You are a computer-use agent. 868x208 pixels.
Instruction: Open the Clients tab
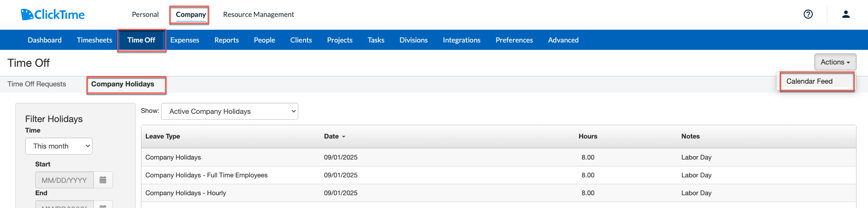[301, 40]
